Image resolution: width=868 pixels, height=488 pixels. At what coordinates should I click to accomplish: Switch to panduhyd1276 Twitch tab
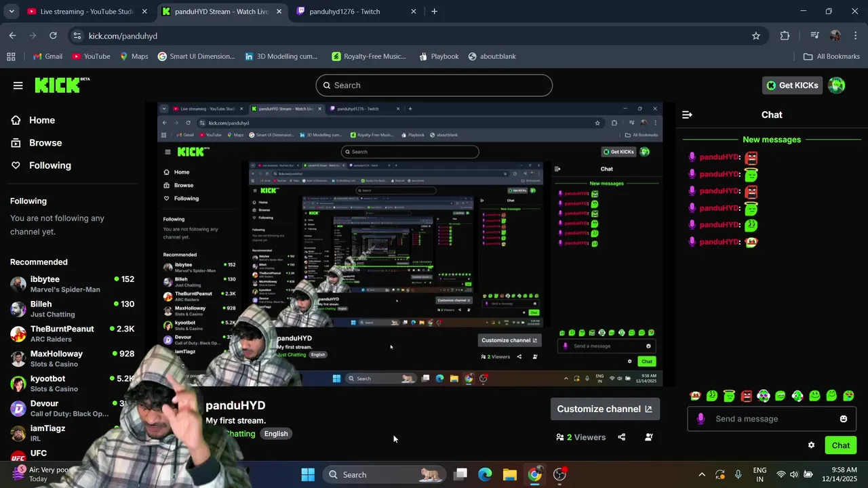[x=356, y=12]
